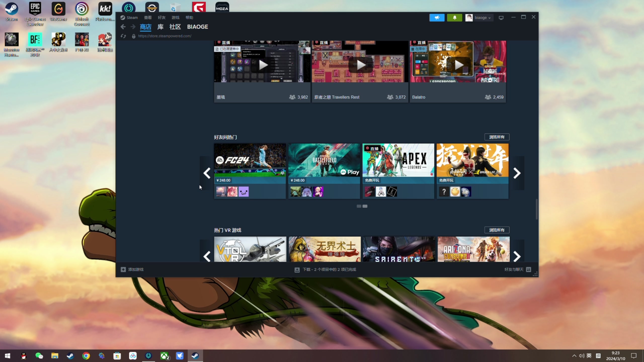Click the Steam announcements megaphone icon
This screenshot has width=644, height=362.
tap(437, 18)
